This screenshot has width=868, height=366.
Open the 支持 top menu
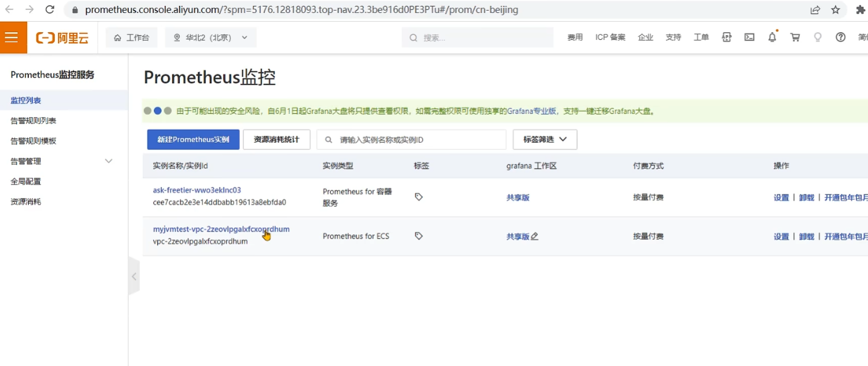click(x=673, y=37)
